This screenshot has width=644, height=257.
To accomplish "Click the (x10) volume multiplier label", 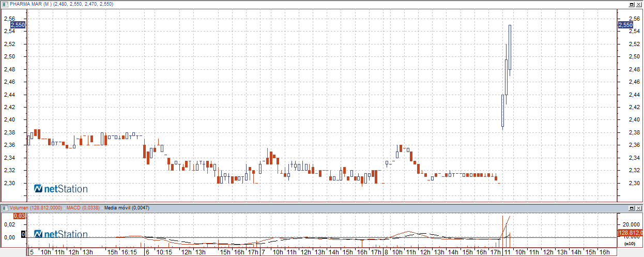I will pos(629,243).
